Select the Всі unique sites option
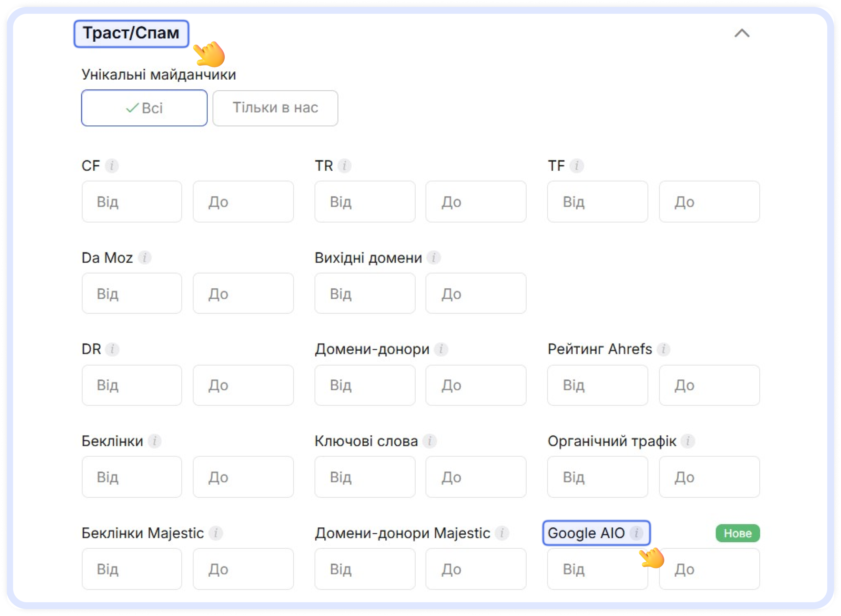The image size is (841, 616). (x=144, y=108)
